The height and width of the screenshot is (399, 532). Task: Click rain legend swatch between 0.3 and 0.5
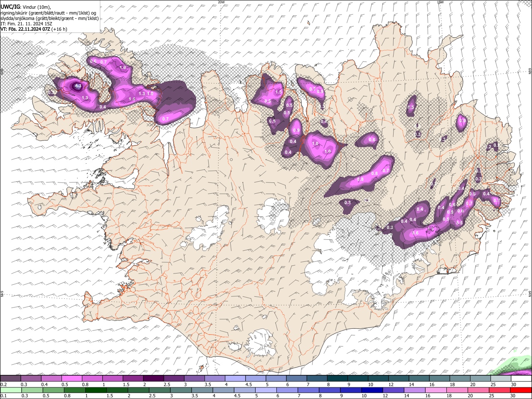pos(32,390)
